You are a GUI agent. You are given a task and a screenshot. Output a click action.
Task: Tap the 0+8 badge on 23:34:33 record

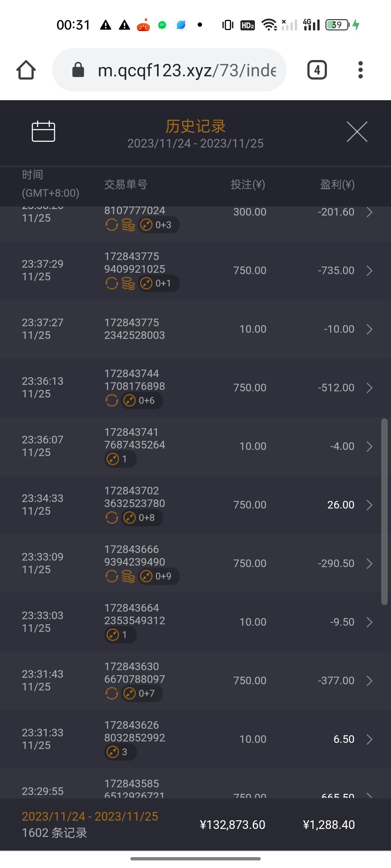click(142, 518)
